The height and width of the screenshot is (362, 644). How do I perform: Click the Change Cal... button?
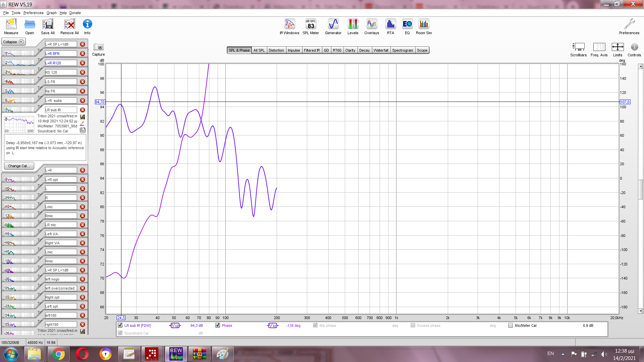tap(19, 166)
